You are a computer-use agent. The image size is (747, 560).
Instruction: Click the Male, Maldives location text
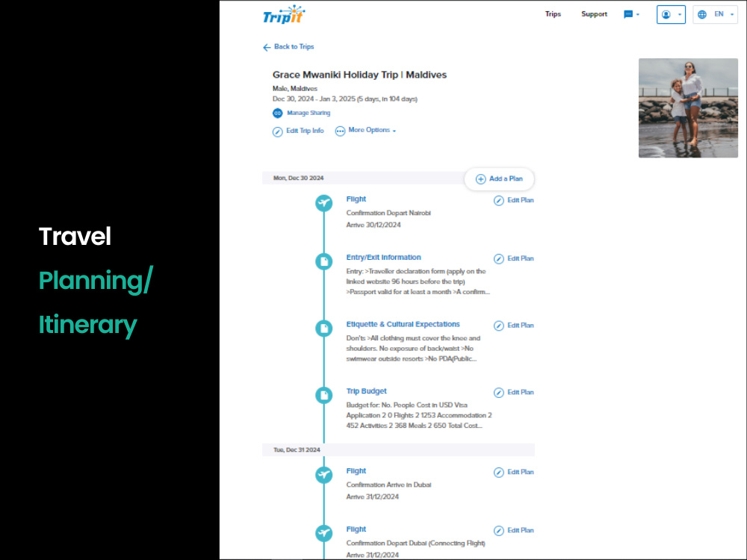(x=294, y=89)
